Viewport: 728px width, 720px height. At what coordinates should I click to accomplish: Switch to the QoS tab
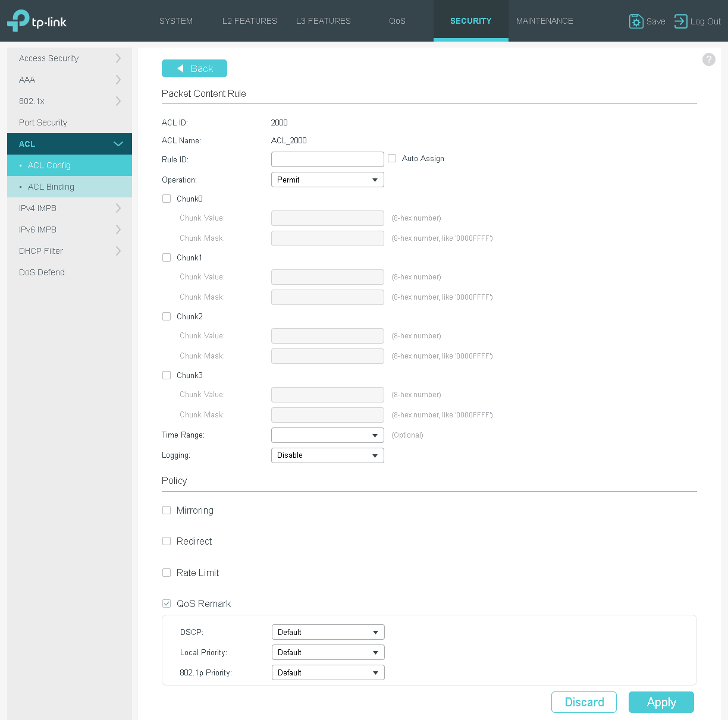[x=397, y=21]
